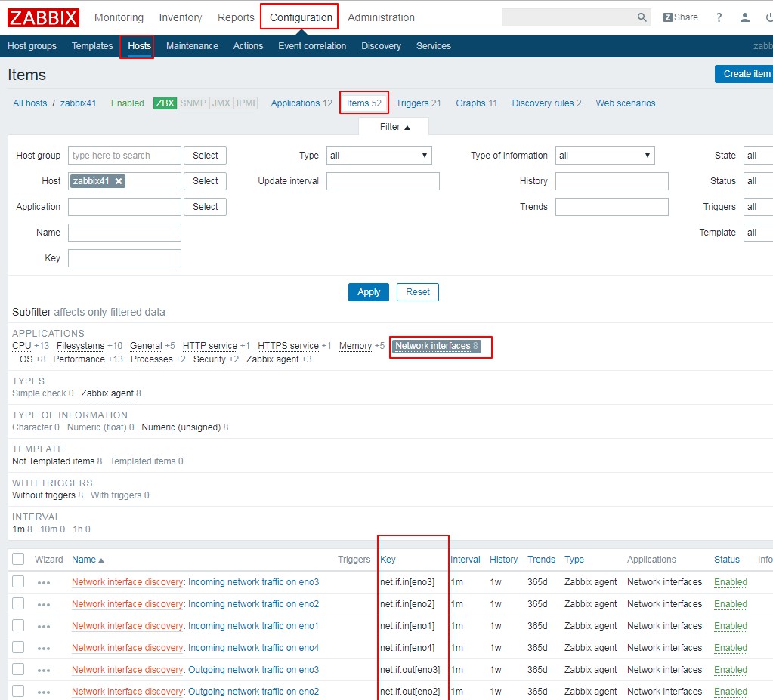Toggle the select-all items checkbox
Screen dimensions: 773x700
(18, 560)
